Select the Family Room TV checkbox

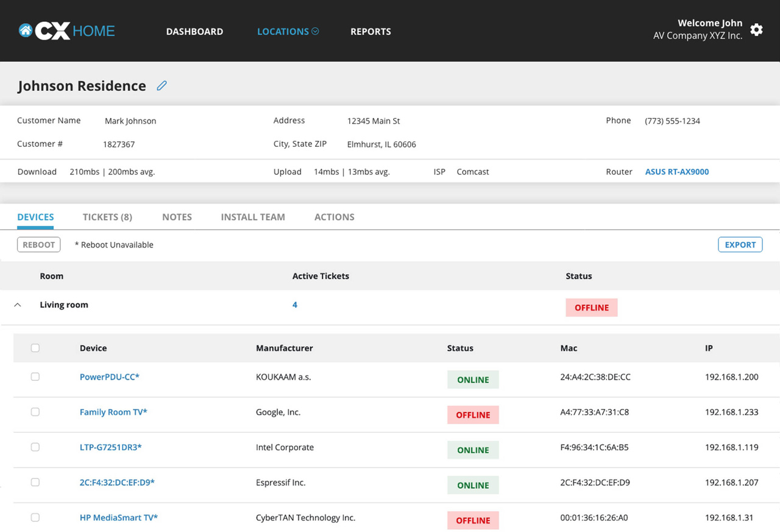(35, 413)
